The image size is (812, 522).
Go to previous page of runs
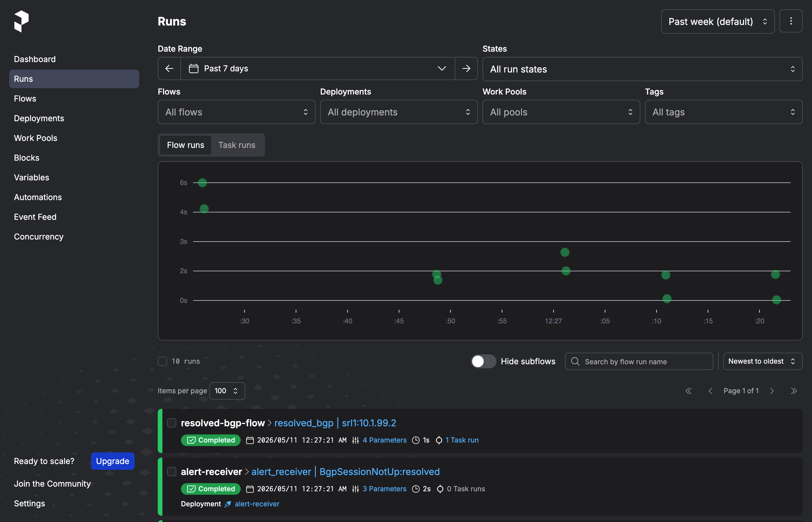[x=710, y=391]
